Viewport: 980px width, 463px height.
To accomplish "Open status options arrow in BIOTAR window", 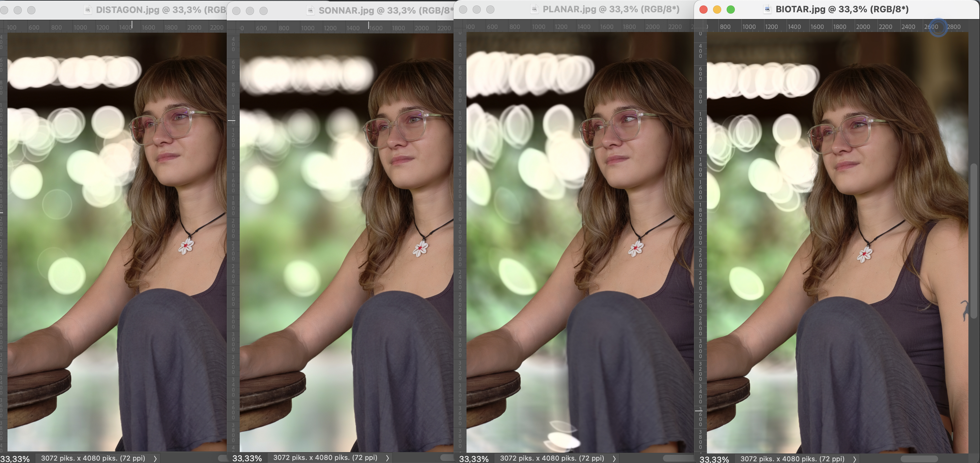I will 855,459.
